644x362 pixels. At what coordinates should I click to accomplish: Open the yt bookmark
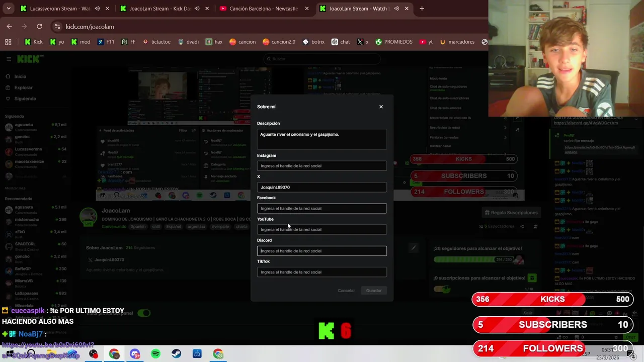426,42
